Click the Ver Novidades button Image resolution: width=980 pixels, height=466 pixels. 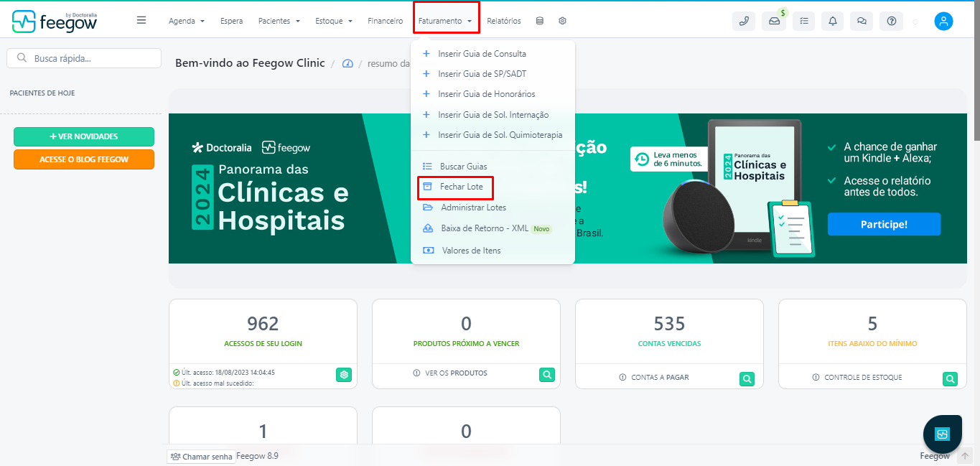click(84, 136)
